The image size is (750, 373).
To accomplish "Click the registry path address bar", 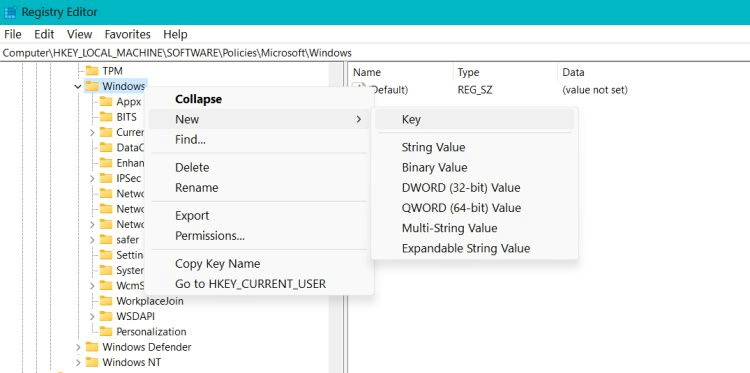I will click(x=375, y=53).
